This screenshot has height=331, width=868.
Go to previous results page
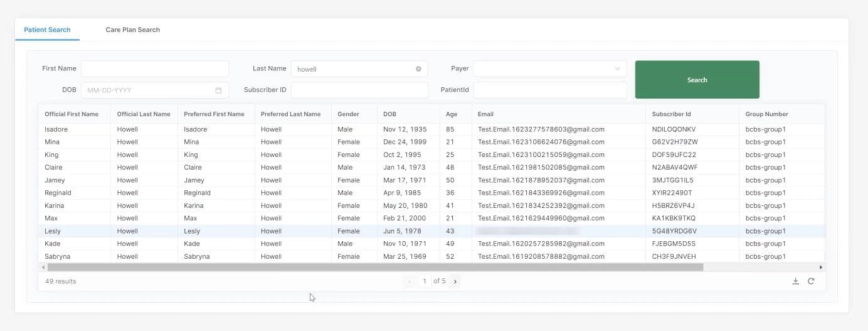coord(410,281)
